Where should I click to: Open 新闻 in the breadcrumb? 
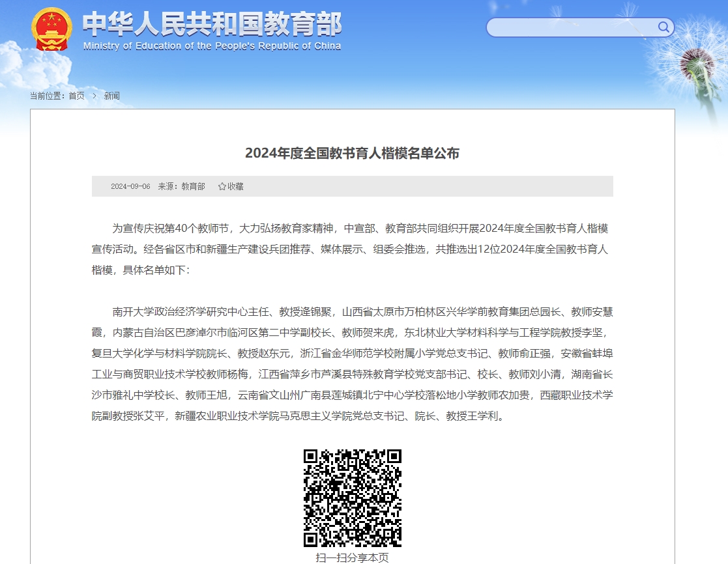[x=111, y=96]
